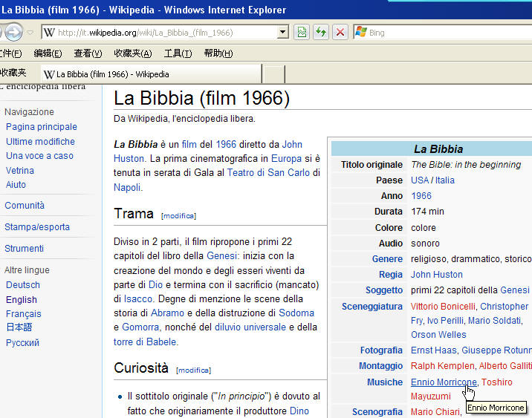Image resolution: width=532 pixels, height=418 pixels.
Task: Open the Mario Soldati link
Action: click(496, 320)
